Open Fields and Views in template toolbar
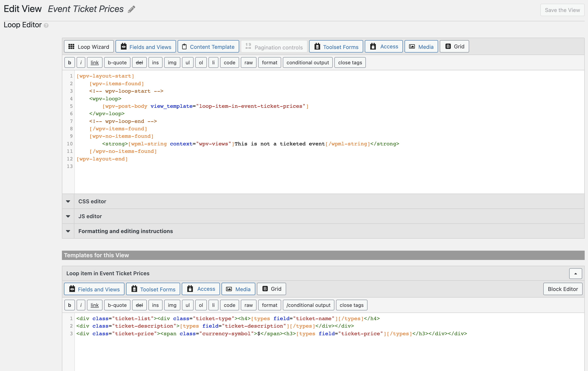Viewport: 588px width, 371px height. tap(94, 289)
